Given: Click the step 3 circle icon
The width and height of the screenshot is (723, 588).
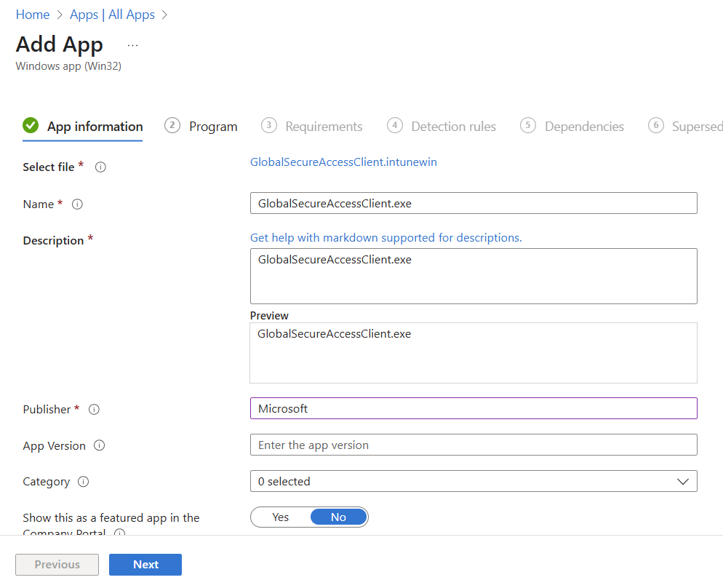Looking at the screenshot, I should (x=269, y=125).
